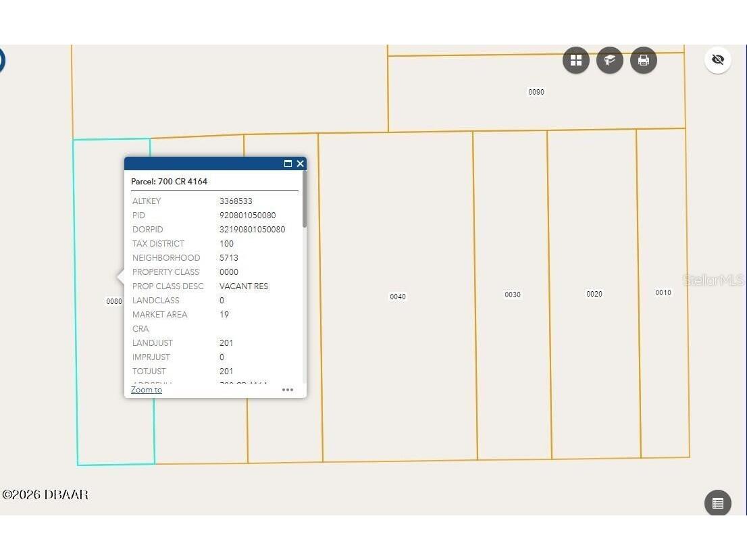The height and width of the screenshot is (560, 747).
Task: Open the graduation cap tool icon
Action: (x=610, y=60)
